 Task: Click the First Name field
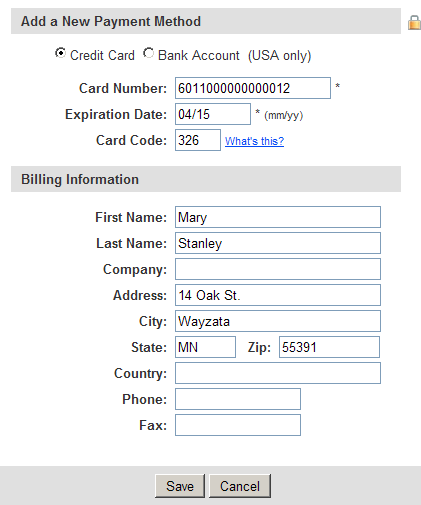pos(278,217)
